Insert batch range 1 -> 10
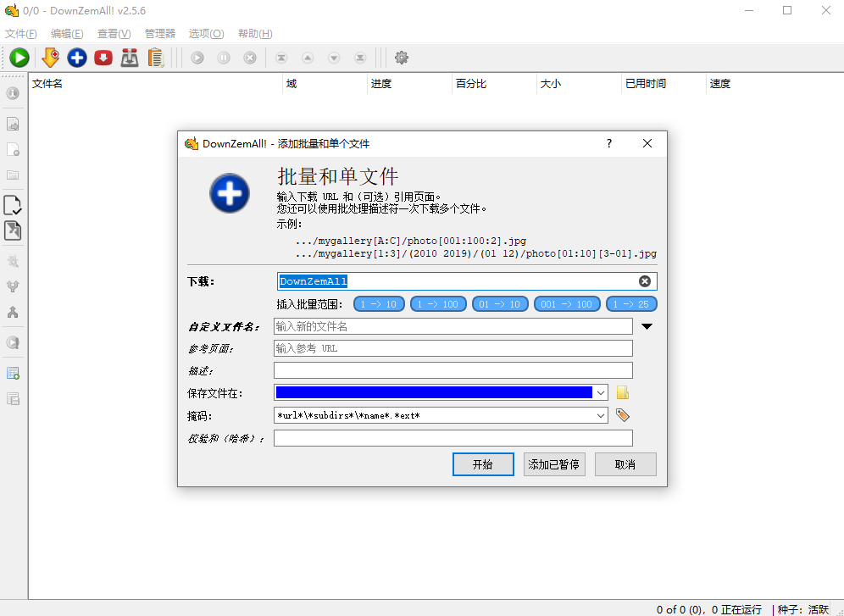The height and width of the screenshot is (616, 844). coord(379,304)
